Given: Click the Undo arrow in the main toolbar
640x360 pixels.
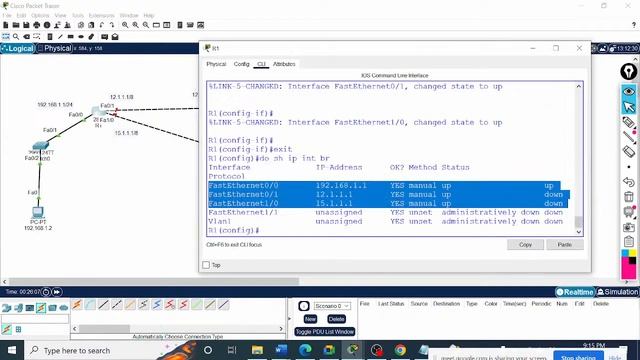Looking at the screenshot, I should [102, 25].
